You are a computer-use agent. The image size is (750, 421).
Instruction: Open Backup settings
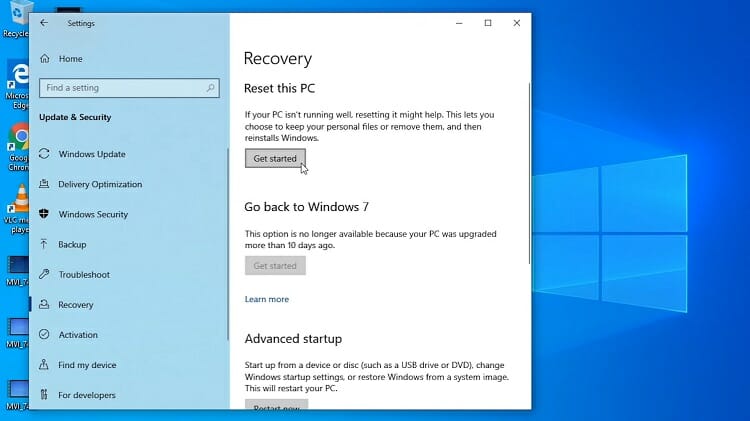click(72, 244)
